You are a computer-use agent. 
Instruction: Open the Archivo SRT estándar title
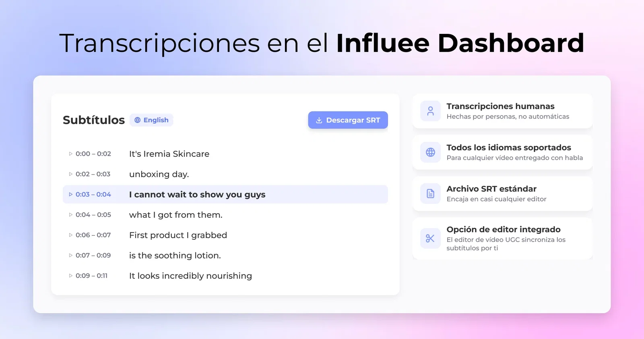coord(491,189)
